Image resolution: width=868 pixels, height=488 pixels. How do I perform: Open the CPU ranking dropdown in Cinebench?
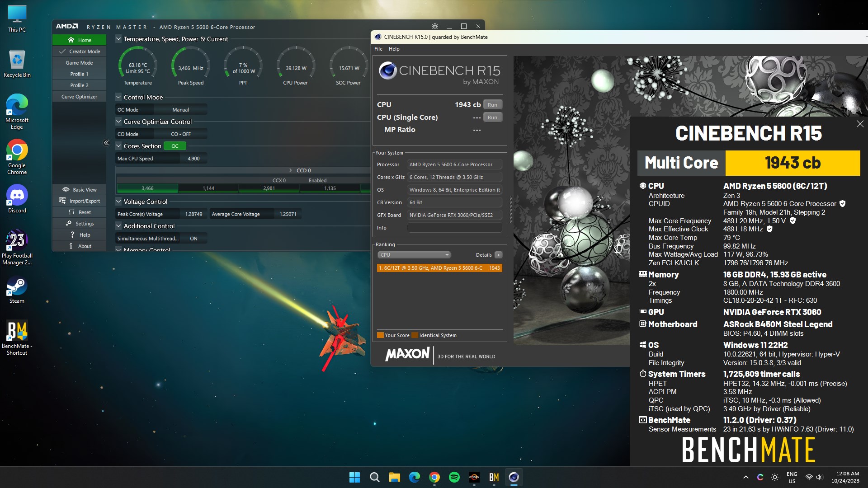point(414,255)
